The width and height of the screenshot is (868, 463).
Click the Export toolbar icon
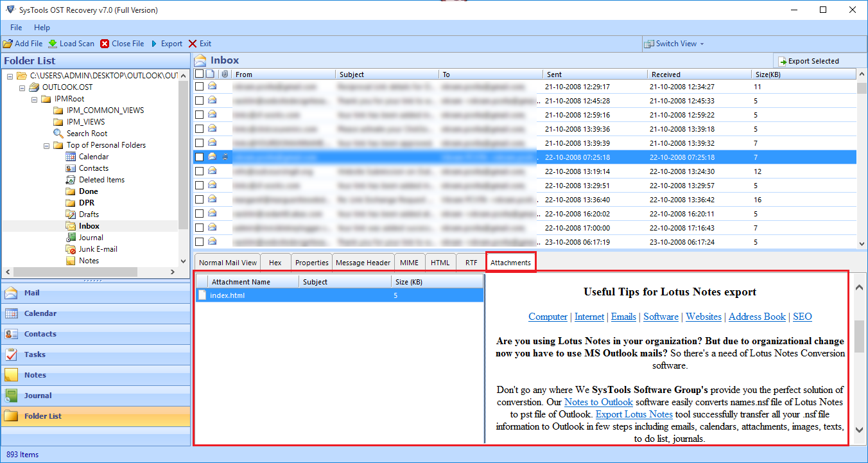154,44
